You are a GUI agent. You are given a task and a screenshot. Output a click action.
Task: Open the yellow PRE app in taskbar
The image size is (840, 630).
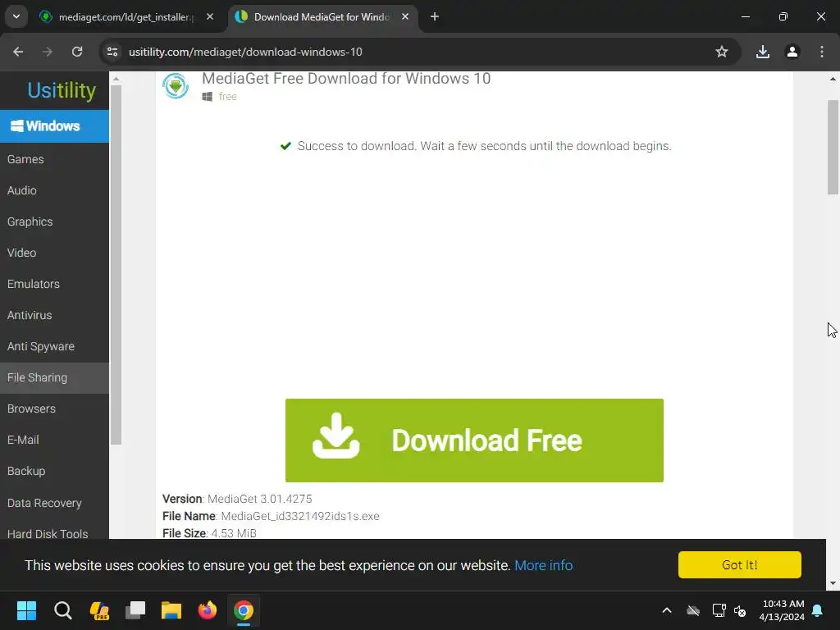(99, 610)
